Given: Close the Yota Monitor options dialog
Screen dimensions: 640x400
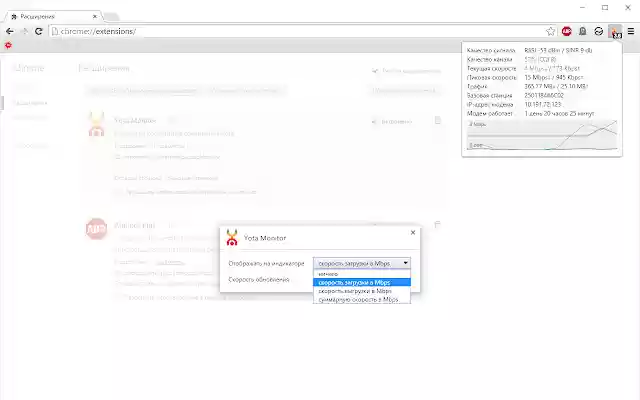Looking at the screenshot, I should (x=413, y=232).
